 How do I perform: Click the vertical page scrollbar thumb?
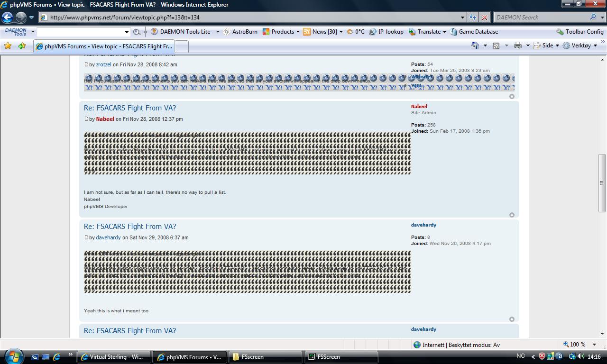602,183
